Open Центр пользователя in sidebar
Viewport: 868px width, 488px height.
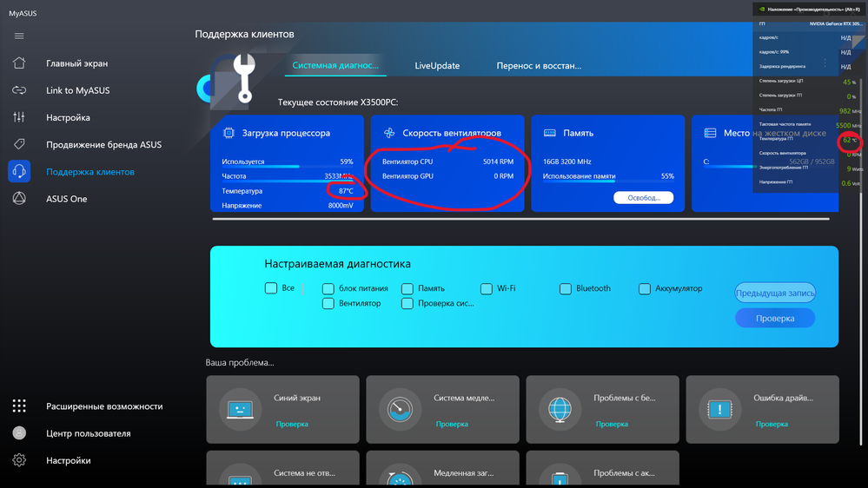coord(89,433)
